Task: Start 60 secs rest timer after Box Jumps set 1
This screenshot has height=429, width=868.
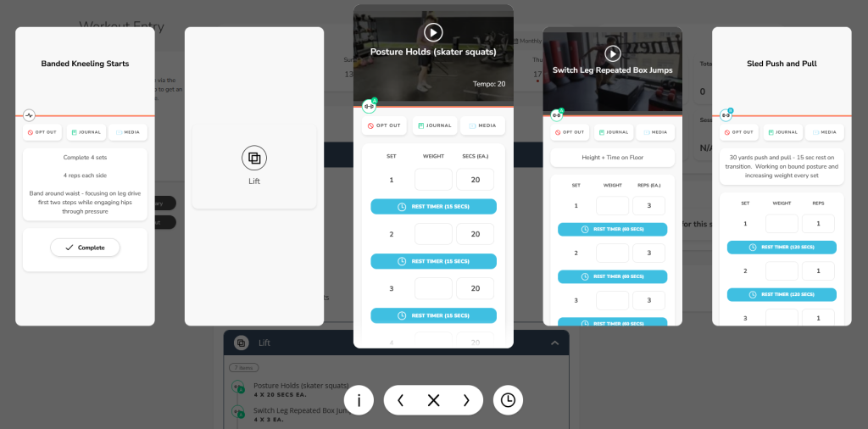Action: pyautogui.click(x=612, y=229)
